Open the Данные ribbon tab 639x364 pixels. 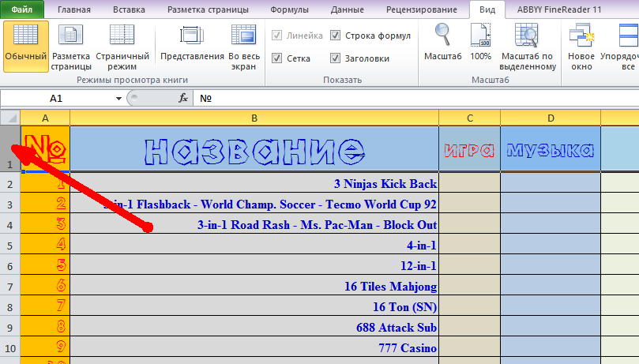click(x=348, y=9)
